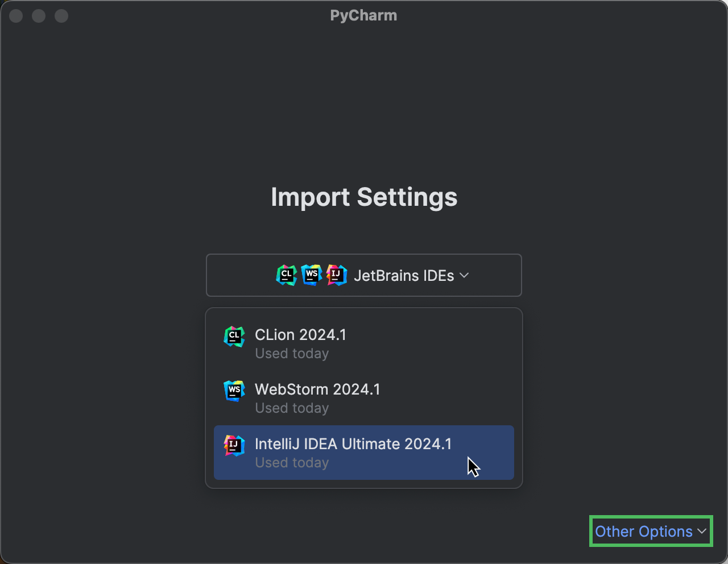Click the Used today text under CLion 2024.1
The width and height of the screenshot is (728, 564).
[292, 353]
